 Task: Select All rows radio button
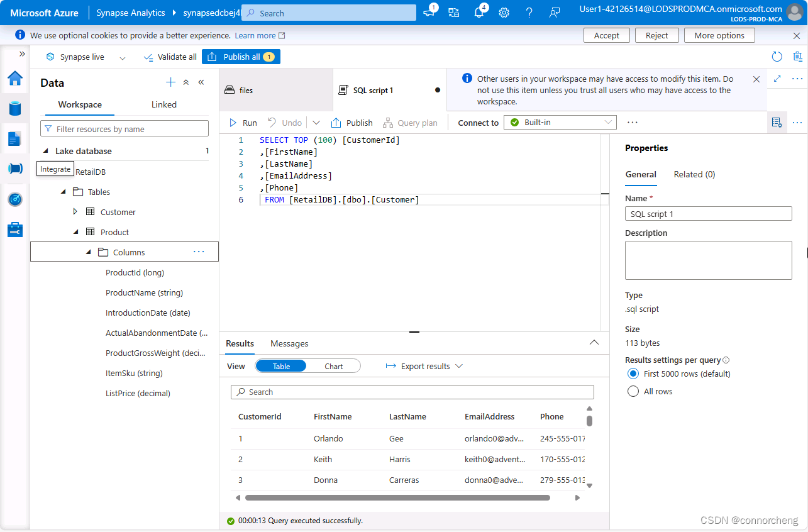633,391
